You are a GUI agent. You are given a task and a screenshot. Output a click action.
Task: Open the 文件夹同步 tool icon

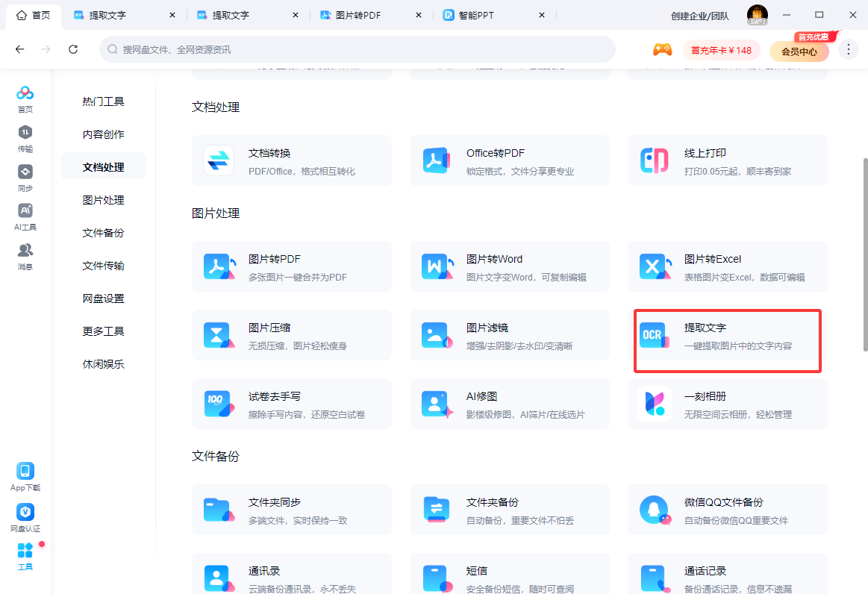tap(219, 509)
